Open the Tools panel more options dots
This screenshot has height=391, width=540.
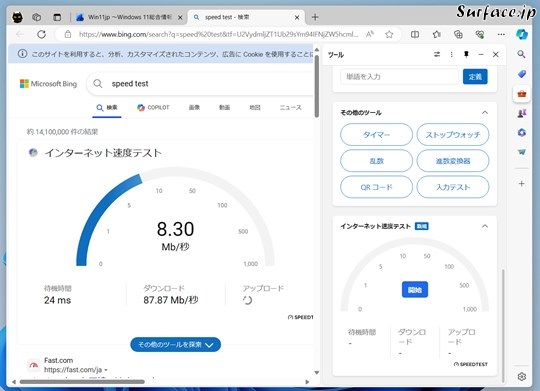point(451,54)
